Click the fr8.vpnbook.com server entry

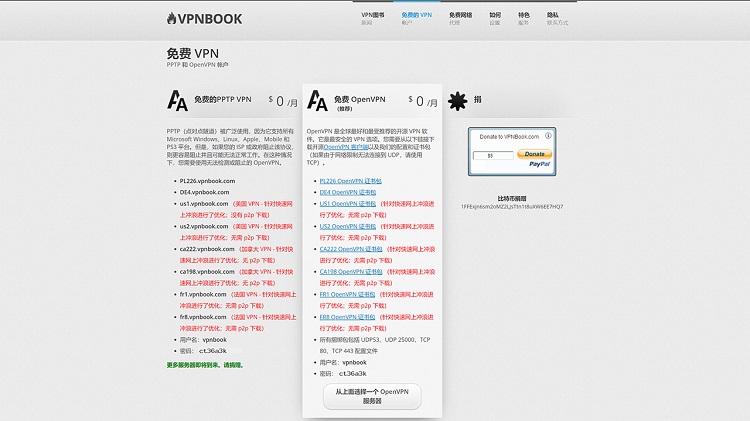point(203,317)
